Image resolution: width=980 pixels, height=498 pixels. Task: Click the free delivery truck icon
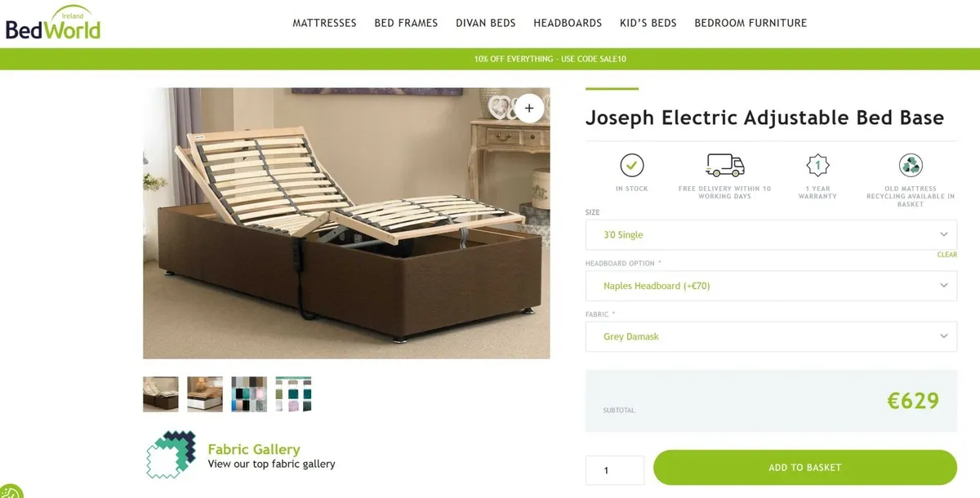[724, 164]
